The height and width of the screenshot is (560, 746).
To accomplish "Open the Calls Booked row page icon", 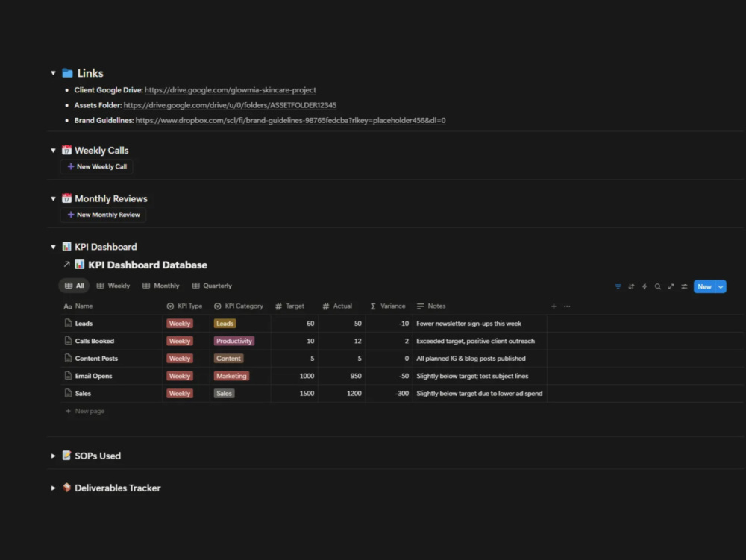I will tap(68, 341).
